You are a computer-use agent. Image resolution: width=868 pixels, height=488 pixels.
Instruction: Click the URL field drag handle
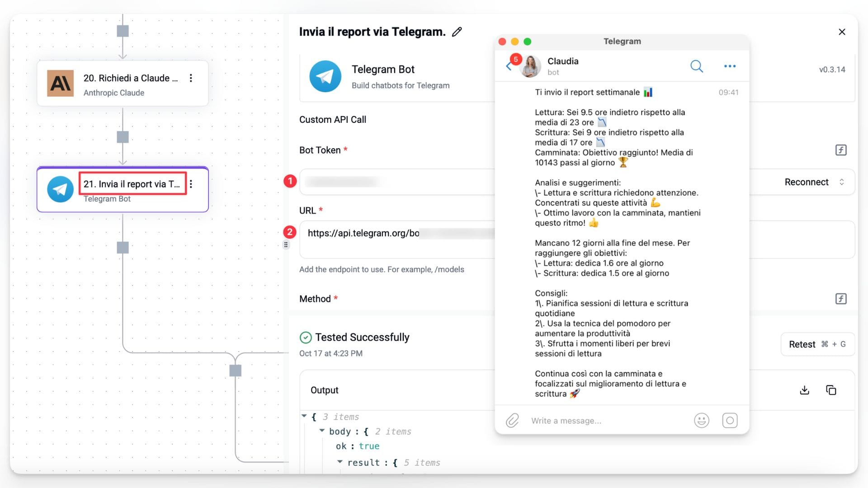click(x=286, y=245)
